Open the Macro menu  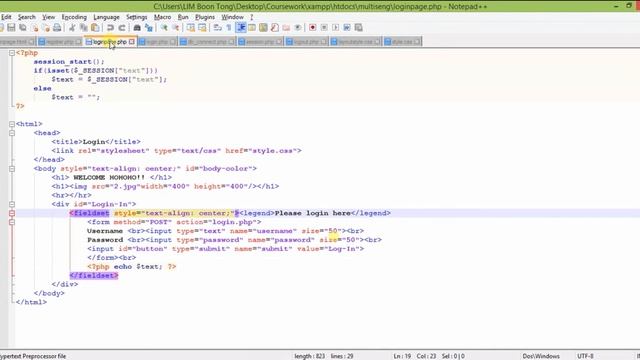click(x=162, y=17)
